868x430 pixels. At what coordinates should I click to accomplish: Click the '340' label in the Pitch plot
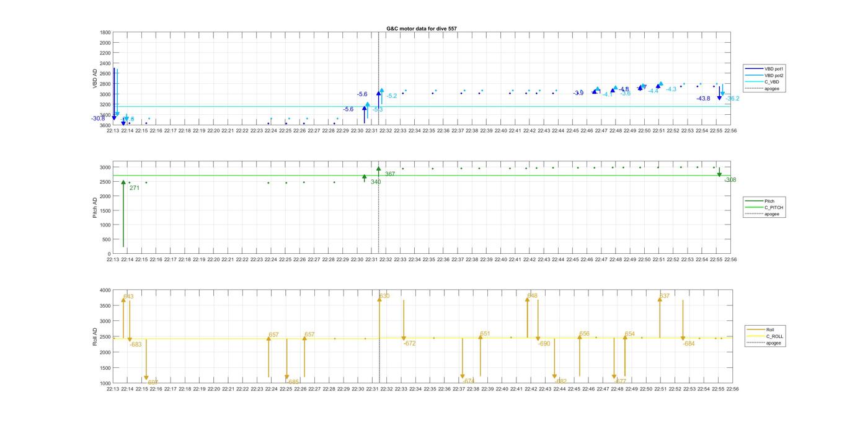(376, 182)
